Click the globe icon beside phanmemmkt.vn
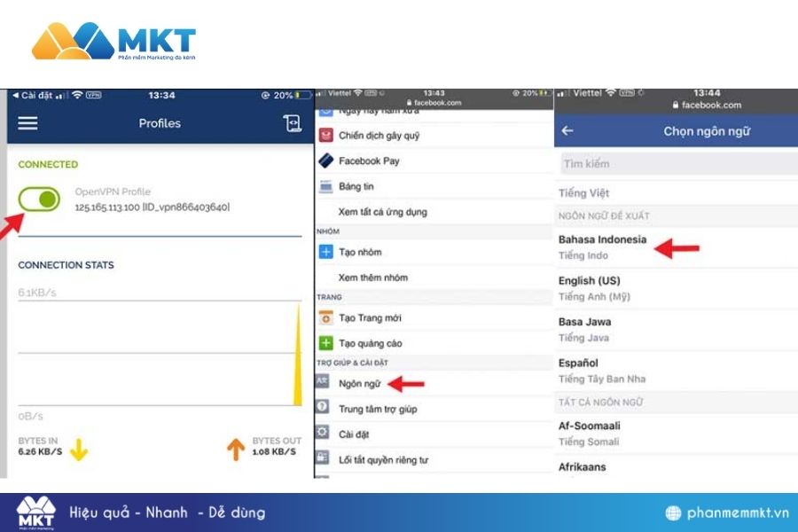The width and height of the screenshot is (798, 532). coord(673,513)
